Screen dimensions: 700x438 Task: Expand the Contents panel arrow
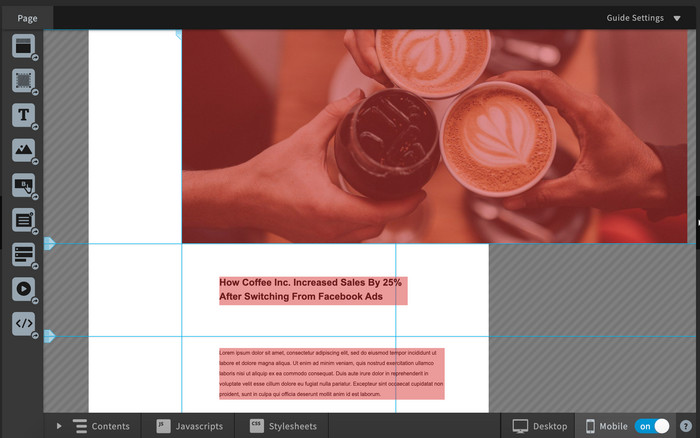tap(59, 426)
